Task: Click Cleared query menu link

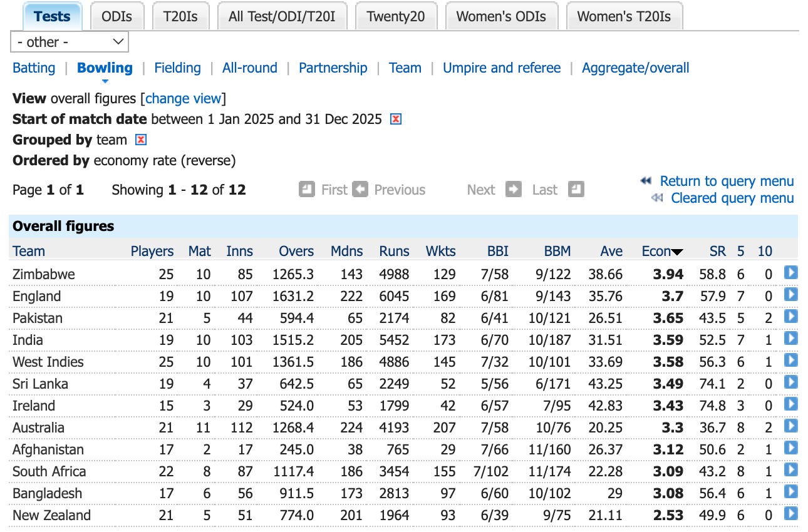Action: pyautogui.click(x=732, y=198)
